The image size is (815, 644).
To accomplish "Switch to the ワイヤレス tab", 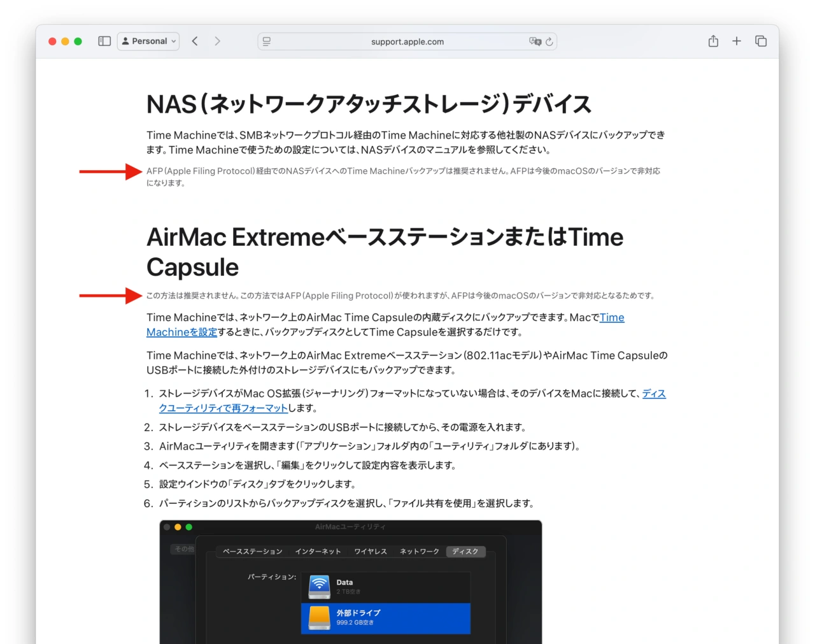I will [x=371, y=551].
